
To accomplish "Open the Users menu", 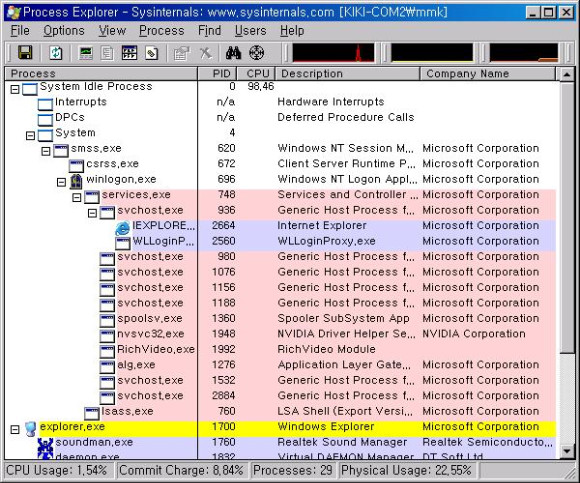I will point(250,31).
